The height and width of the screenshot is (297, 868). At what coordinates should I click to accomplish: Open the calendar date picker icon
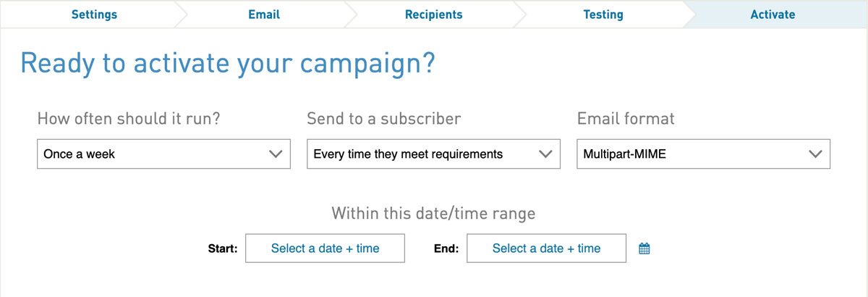644,248
